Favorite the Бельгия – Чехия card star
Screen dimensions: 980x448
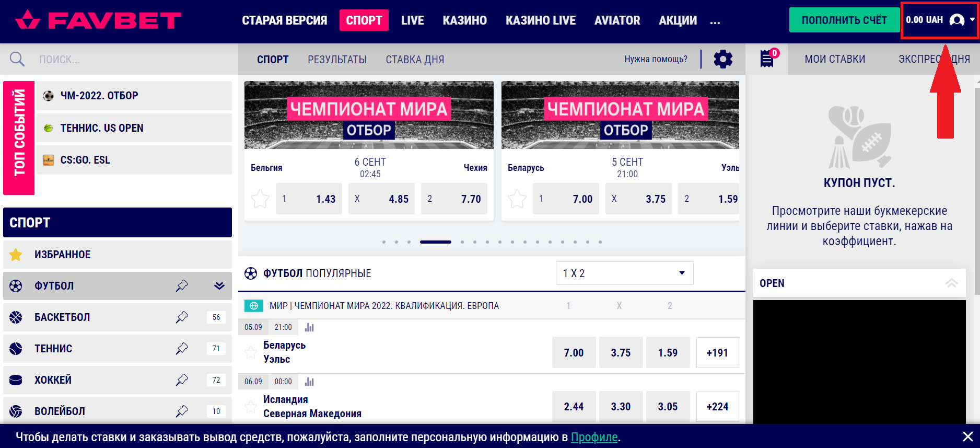click(x=260, y=199)
